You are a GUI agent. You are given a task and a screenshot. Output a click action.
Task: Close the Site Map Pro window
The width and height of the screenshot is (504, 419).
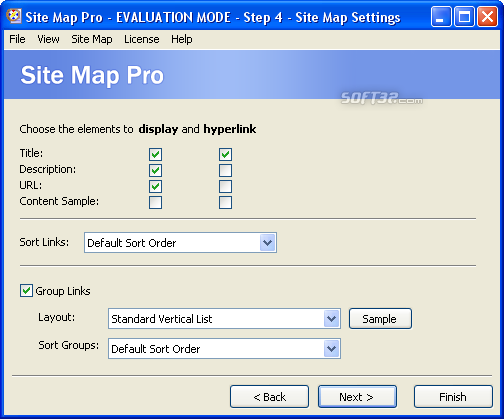(487, 17)
